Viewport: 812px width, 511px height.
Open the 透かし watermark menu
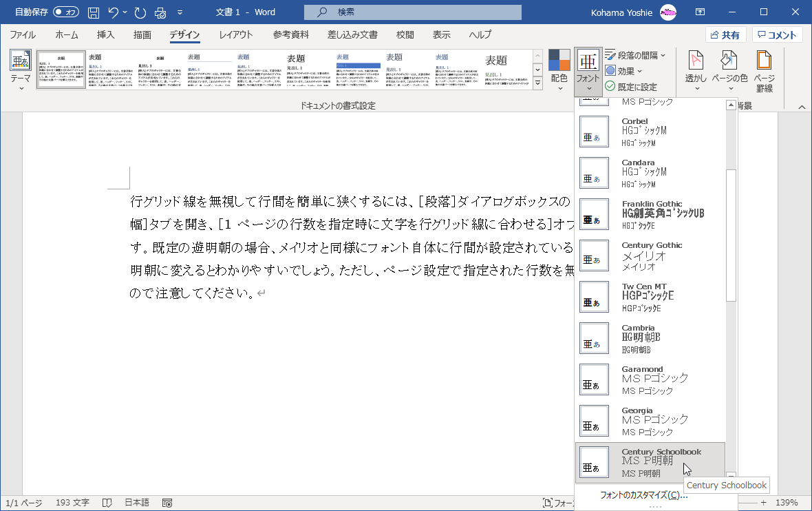click(696, 71)
